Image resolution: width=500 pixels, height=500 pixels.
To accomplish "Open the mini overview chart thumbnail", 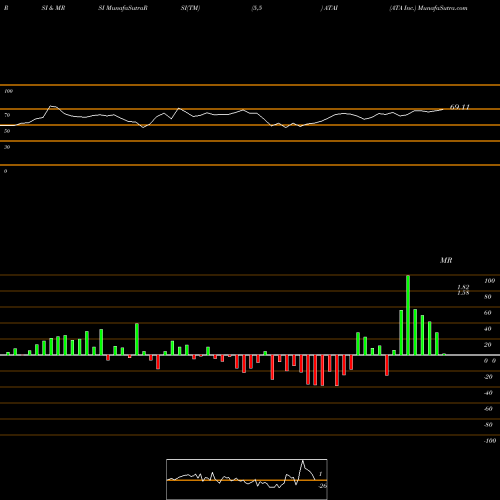I will [247, 479].
